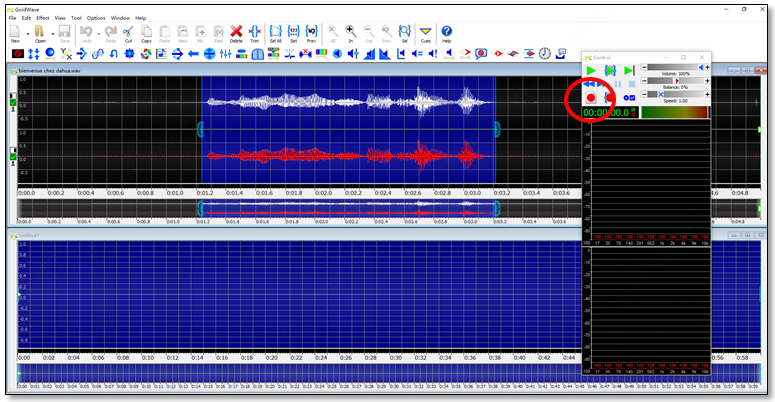The width and height of the screenshot is (775, 402).
Task: Click the Open file toolbar icon
Action: coord(40,33)
